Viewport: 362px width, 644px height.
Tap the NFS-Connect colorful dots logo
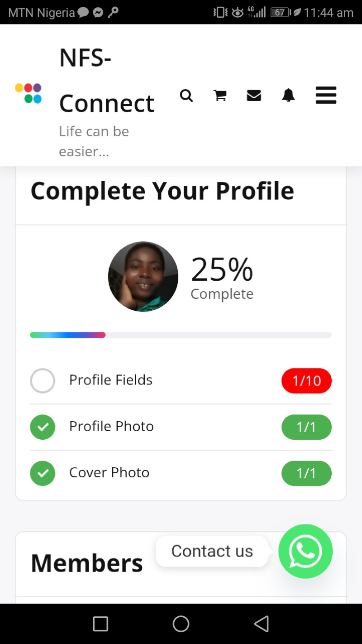tap(29, 93)
